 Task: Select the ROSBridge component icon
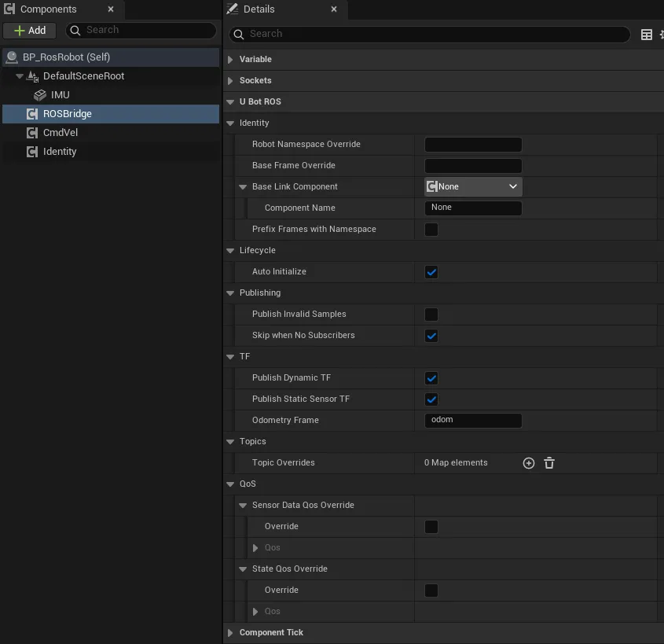coord(32,114)
